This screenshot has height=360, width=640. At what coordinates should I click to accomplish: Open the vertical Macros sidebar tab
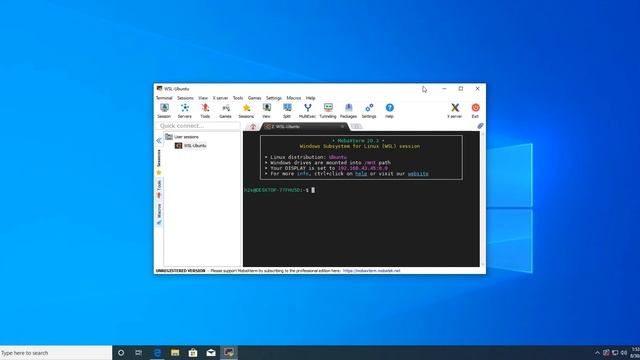tap(159, 214)
